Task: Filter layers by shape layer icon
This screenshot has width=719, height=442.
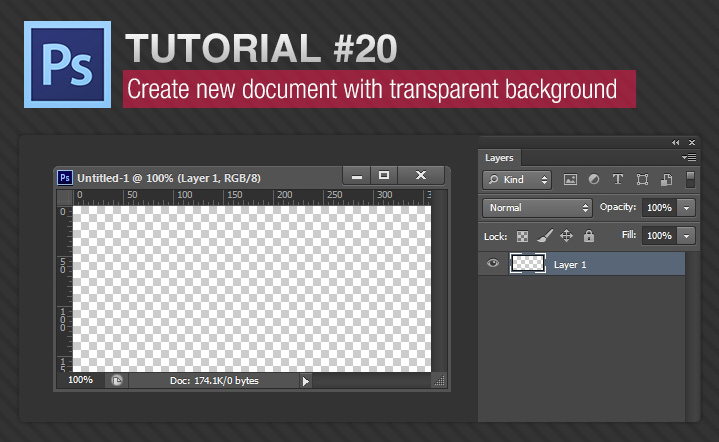Action: (x=641, y=180)
